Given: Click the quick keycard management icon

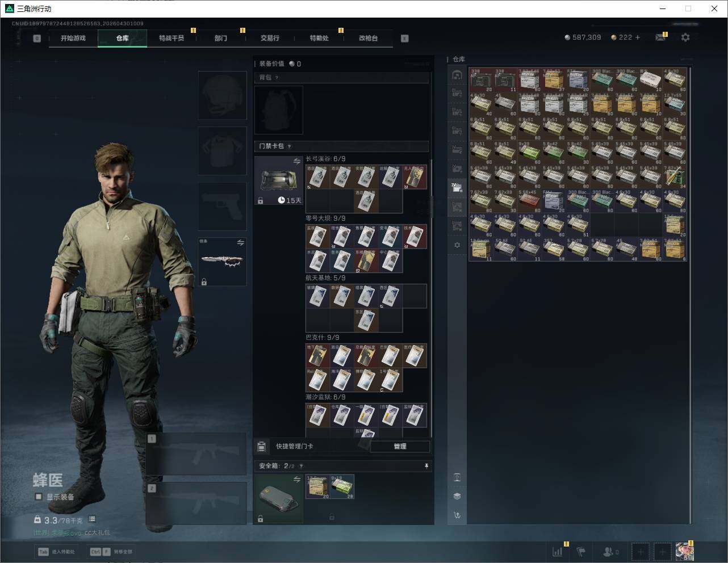Looking at the screenshot, I should click(x=262, y=447).
